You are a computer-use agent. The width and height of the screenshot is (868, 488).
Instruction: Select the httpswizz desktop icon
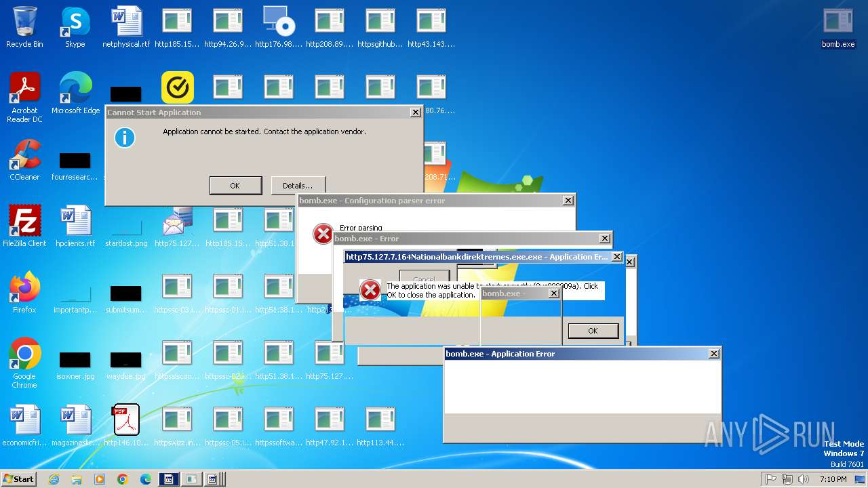pyautogui.click(x=177, y=426)
